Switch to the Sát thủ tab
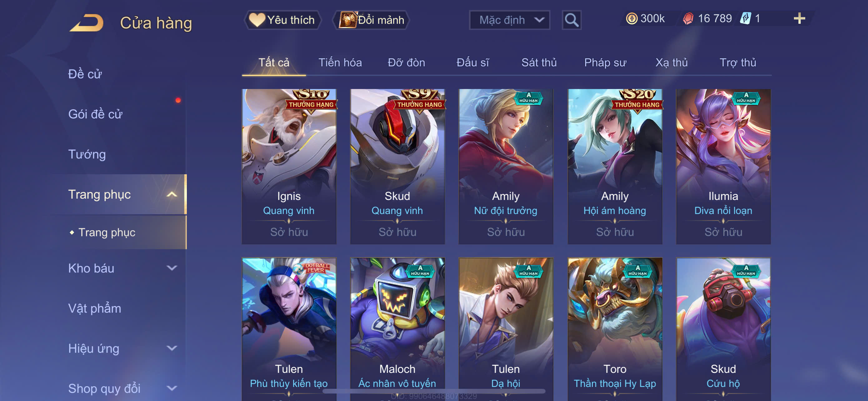The image size is (868, 401). pos(539,63)
